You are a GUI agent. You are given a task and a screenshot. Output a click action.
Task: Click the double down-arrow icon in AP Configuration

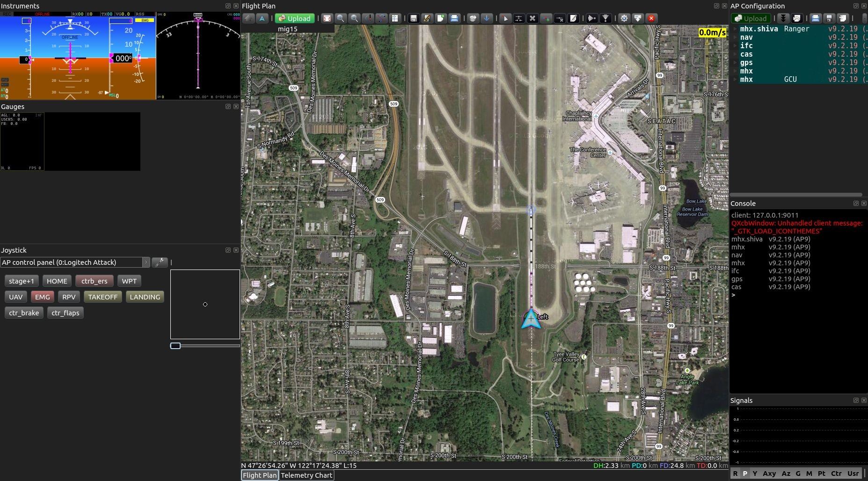click(x=783, y=18)
